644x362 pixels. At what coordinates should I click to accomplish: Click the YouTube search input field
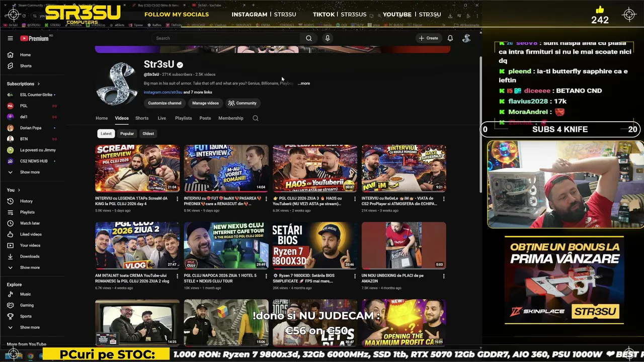226,38
